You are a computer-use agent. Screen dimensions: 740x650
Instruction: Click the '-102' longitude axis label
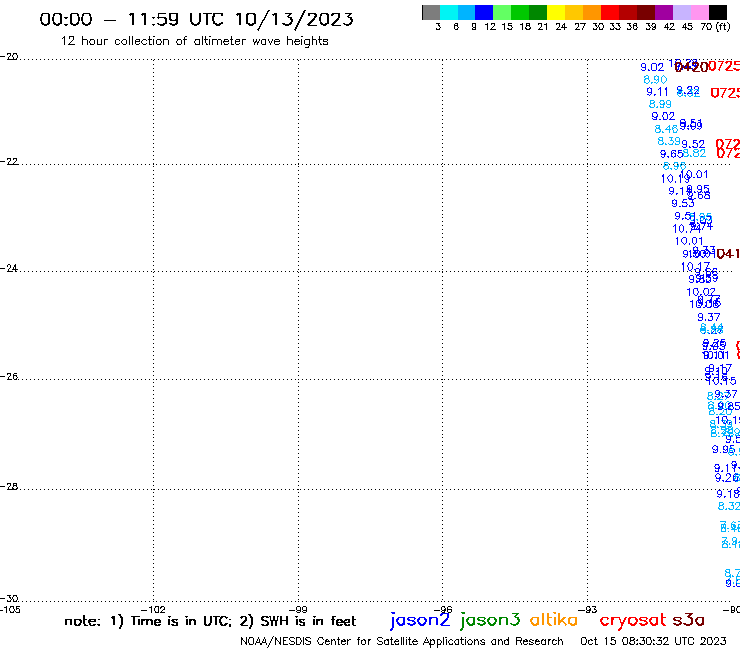pyautogui.click(x=153, y=609)
